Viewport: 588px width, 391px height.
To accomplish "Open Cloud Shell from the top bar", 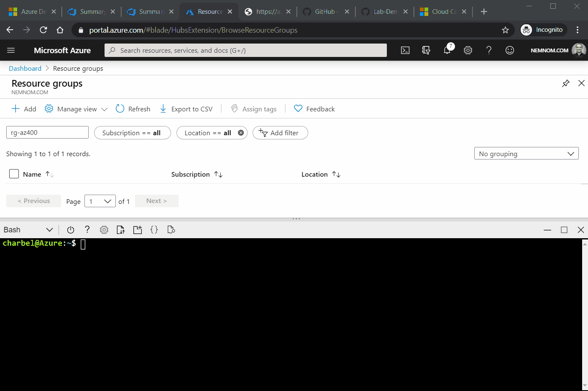I will click(x=405, y=50).
